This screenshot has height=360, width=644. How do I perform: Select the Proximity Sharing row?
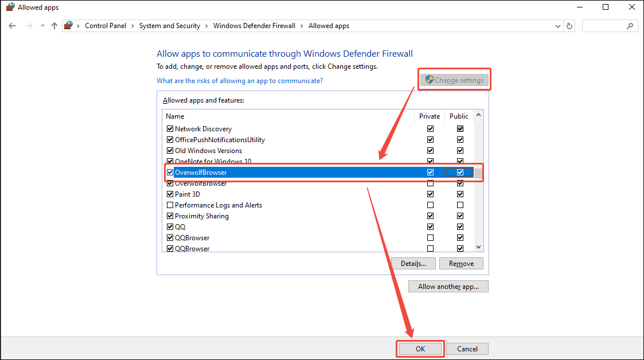pos(319,216)
